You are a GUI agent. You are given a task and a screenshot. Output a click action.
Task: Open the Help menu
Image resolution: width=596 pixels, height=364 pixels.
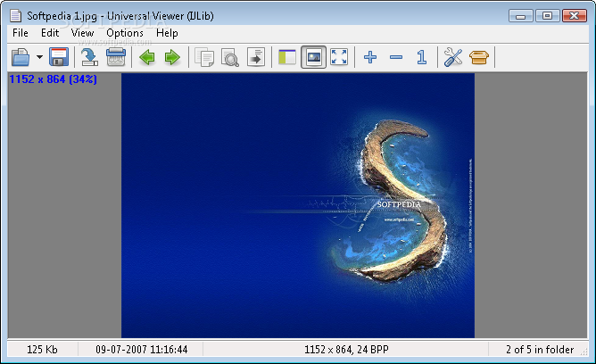(x=167, y=33)
